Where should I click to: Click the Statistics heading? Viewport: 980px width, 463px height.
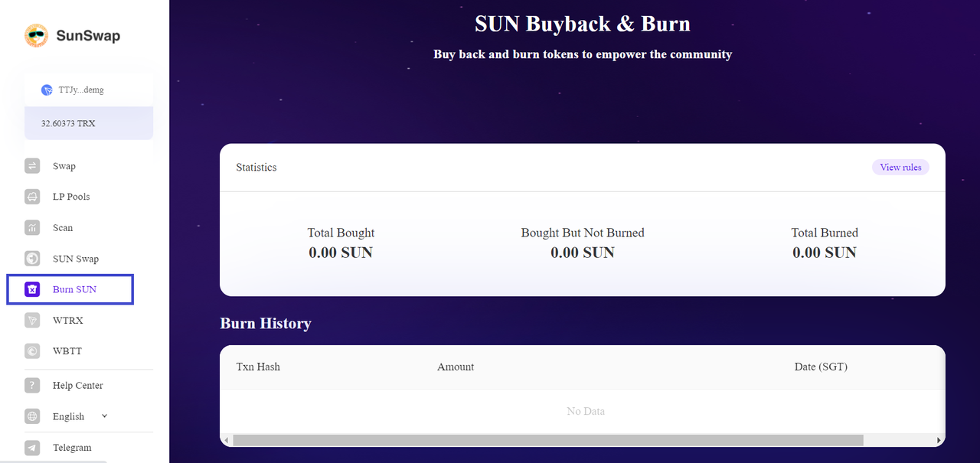tap(256, 167)
